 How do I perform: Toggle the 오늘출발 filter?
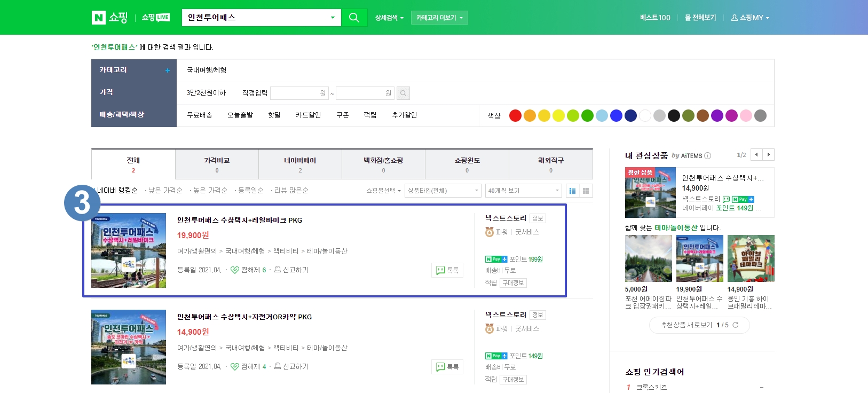pos(240,115)
